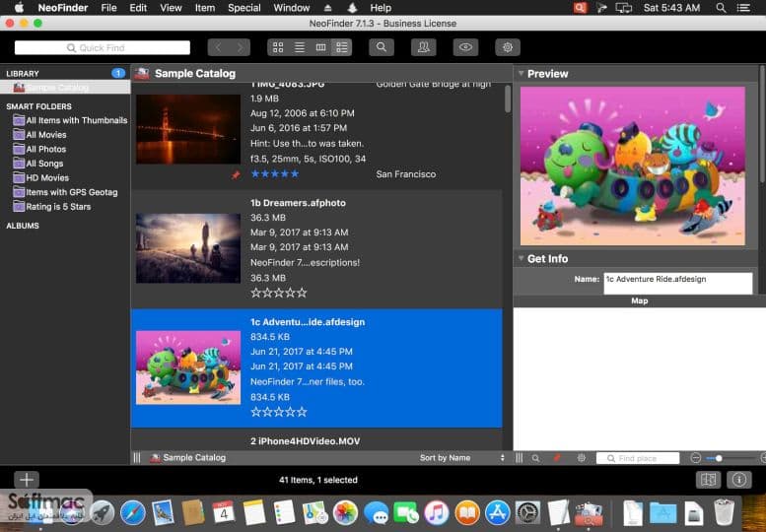The width and height of the screenshot is (766, 532).
Task: Click the Find place search field
Action: [x=638, y=458]
